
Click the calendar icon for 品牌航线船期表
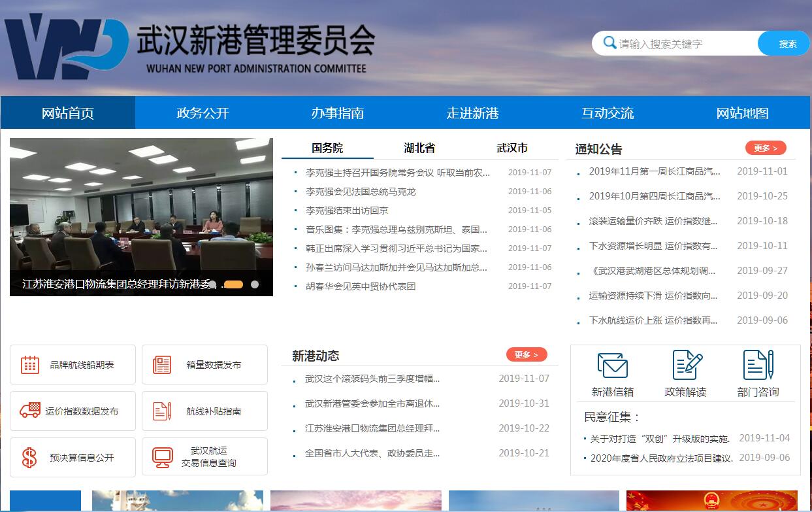coord(30,365)
